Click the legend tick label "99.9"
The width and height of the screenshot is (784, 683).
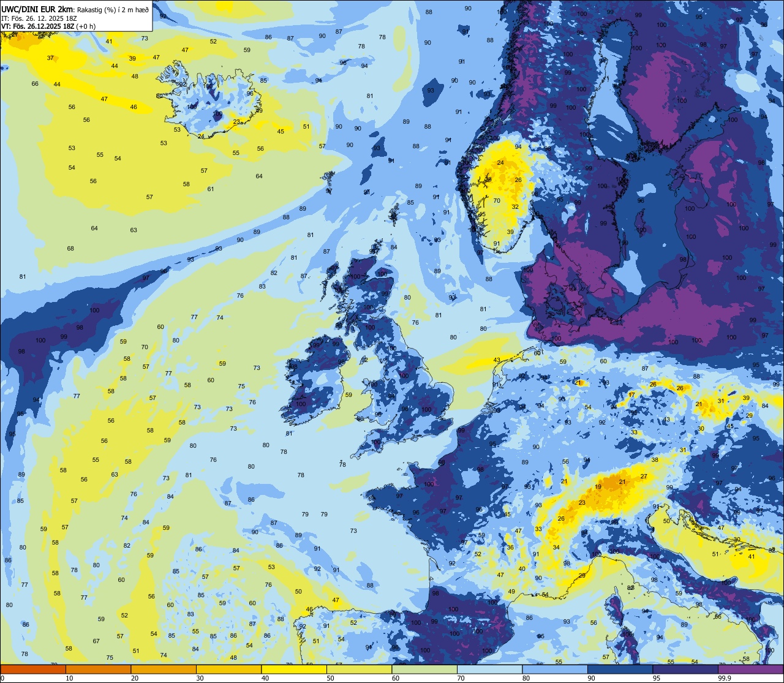click(x=725, y=678)
